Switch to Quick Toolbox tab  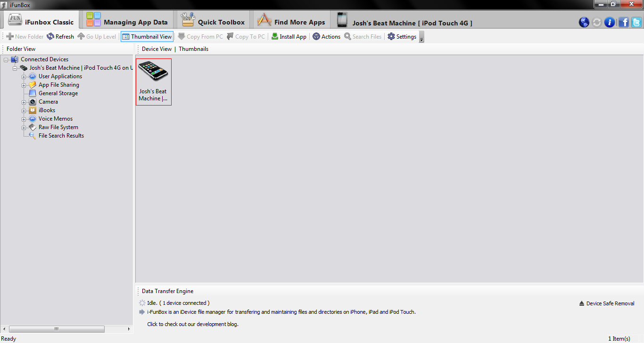tap(214, 22)
